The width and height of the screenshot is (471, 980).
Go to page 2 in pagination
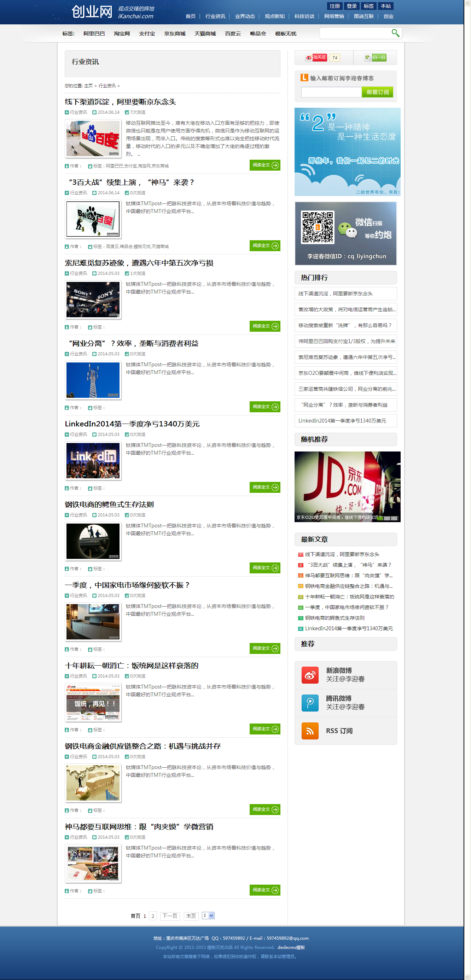[x=153, y=916]
